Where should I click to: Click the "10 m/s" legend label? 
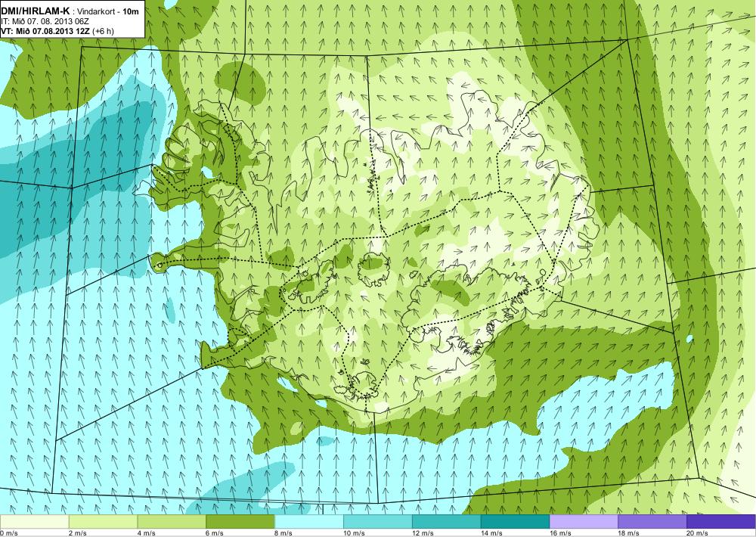click(x=354, y=533)
